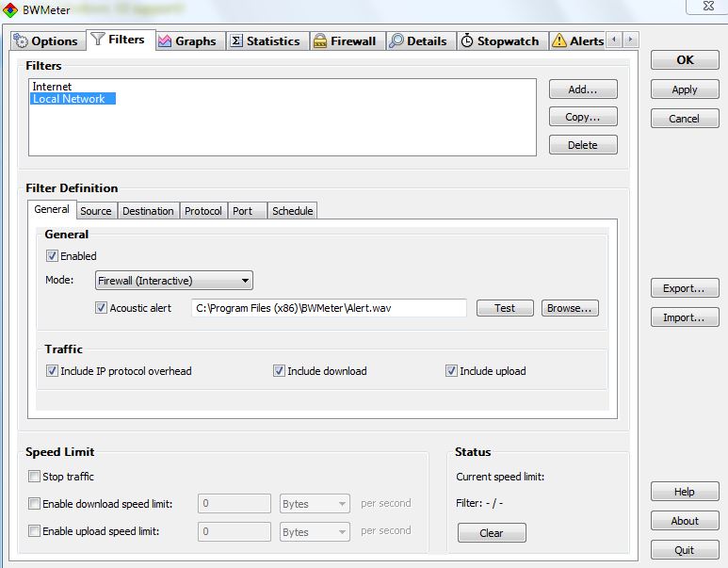The image size is (728, 568).
Task: Open download limit Bytes unit dropdown
Action: point(315,504)
